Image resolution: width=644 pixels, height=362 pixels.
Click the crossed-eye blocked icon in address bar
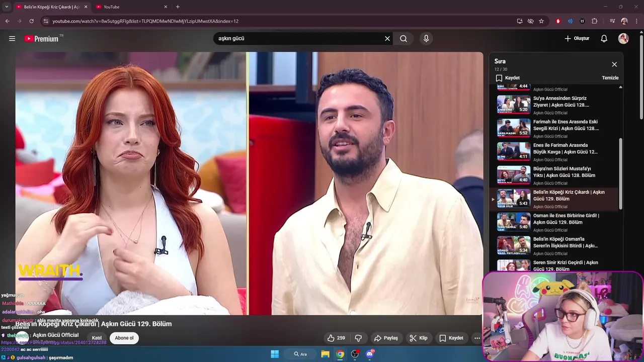coord(530,21)
